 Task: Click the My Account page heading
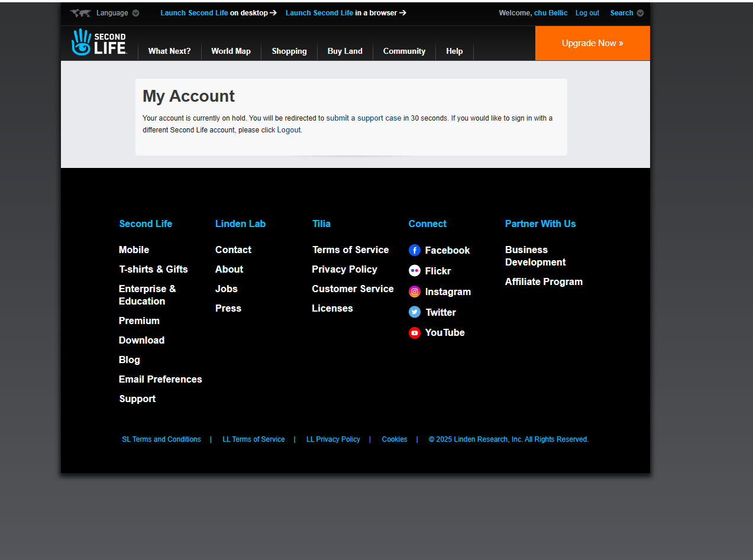tap(189, 96)
